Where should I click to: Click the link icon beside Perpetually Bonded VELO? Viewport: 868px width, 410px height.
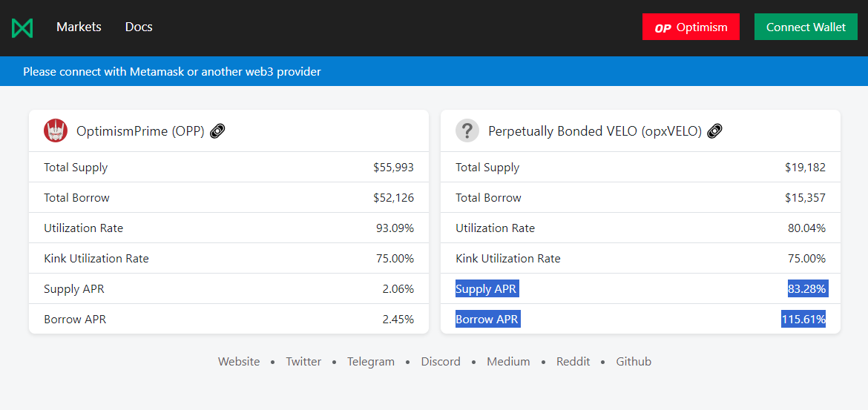click(715, 131)
